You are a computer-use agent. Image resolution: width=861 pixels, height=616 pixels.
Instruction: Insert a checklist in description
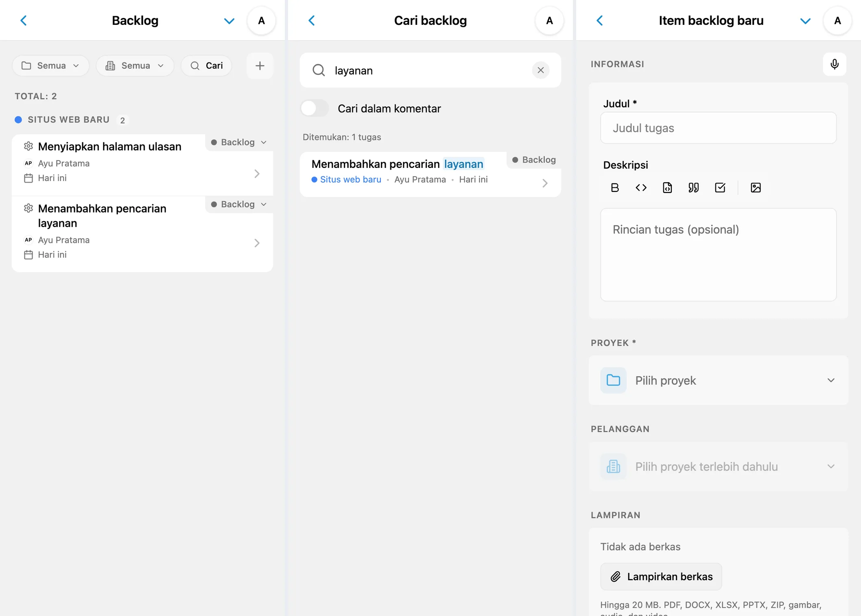pyautogui.click(x=720, y=187)
